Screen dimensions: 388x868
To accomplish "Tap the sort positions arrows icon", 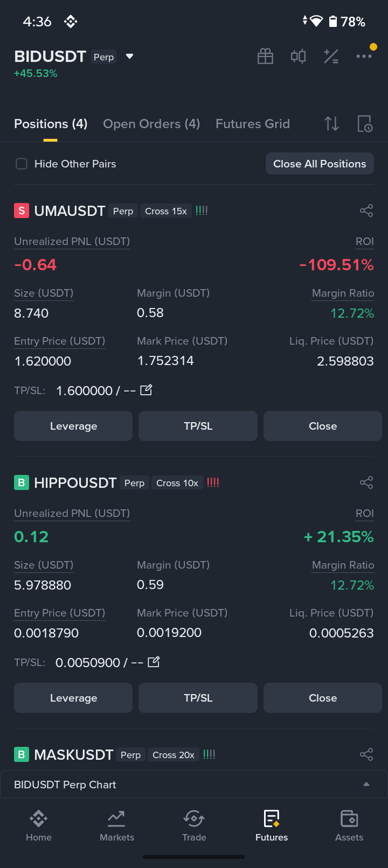I will (x=332, y=124).
